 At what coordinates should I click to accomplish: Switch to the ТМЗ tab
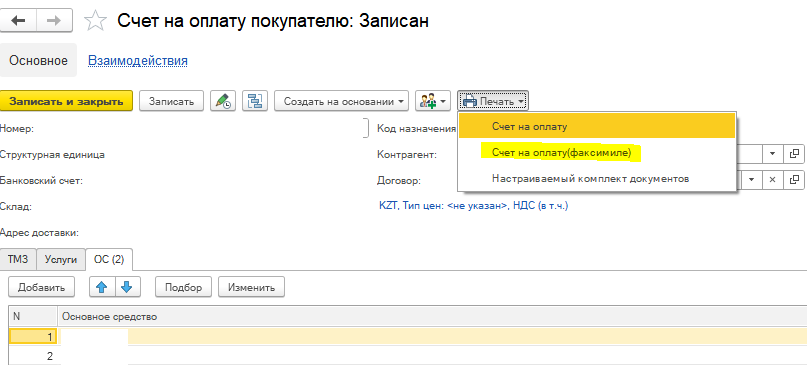pos(18,259)
